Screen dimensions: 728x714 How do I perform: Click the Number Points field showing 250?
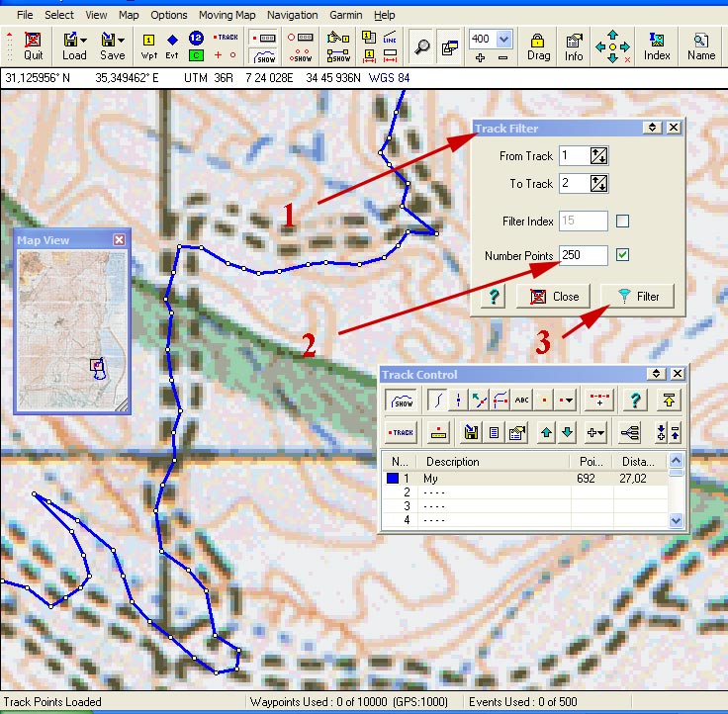point(584,255)
